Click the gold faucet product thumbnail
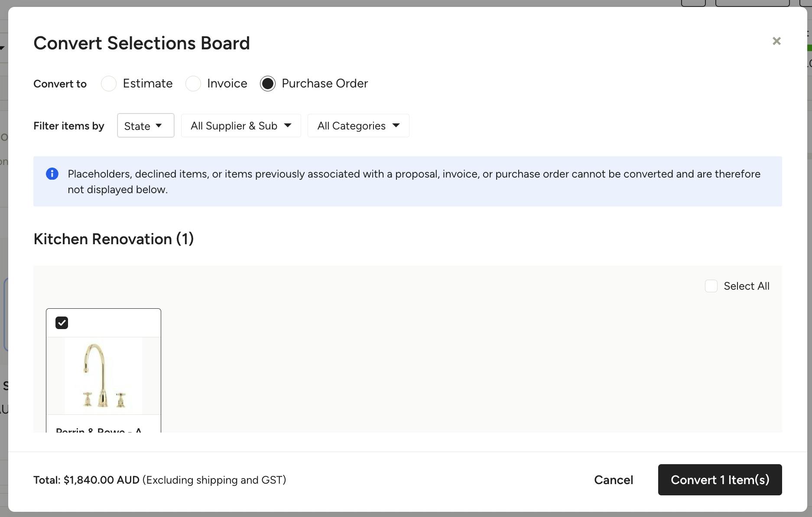Viewport: 812px width, 517px height. pos(104,376)
